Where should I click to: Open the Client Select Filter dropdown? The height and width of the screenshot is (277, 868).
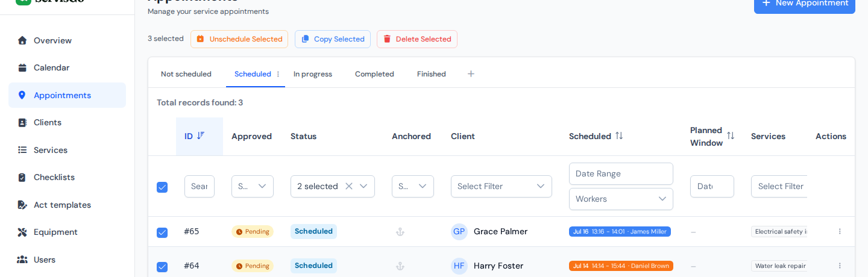[x=502, y=186]
